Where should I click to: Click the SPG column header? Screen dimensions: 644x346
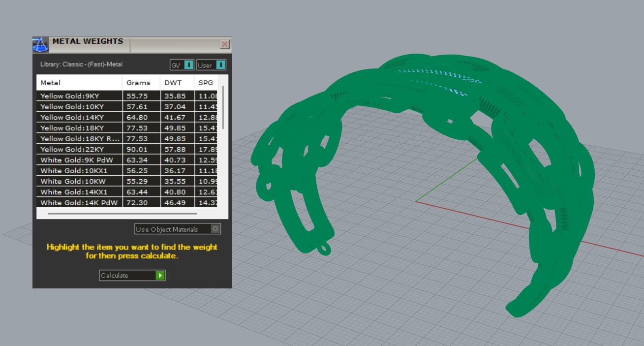pos(206,82)
